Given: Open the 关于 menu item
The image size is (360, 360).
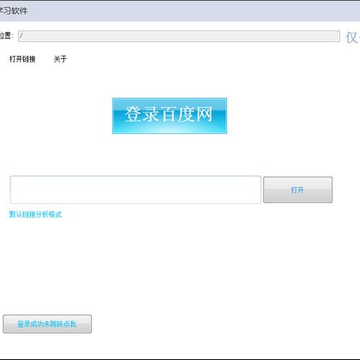Looking at the screenshot, I should [x=60, y=59].
